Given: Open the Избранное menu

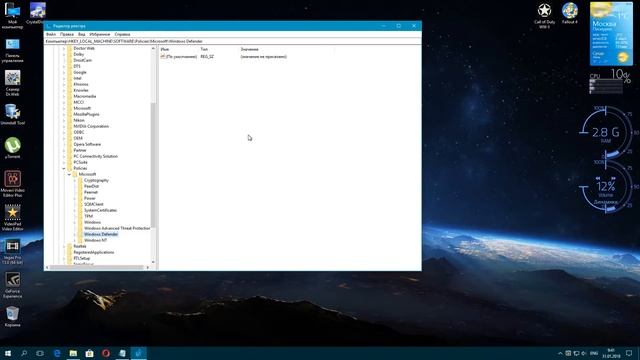Looking at the screenshot, I should click(x=100, y=34).
